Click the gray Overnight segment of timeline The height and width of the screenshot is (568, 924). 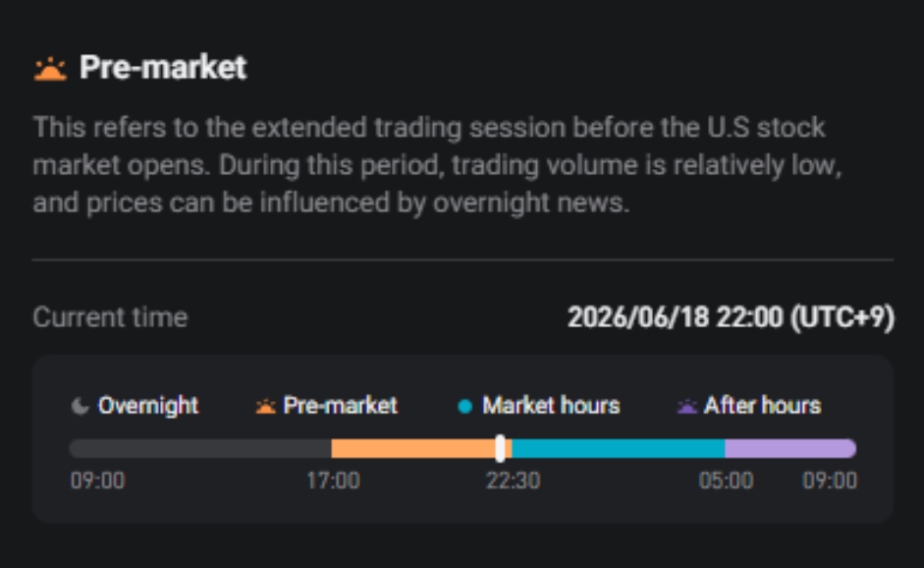tap(200, 448)
